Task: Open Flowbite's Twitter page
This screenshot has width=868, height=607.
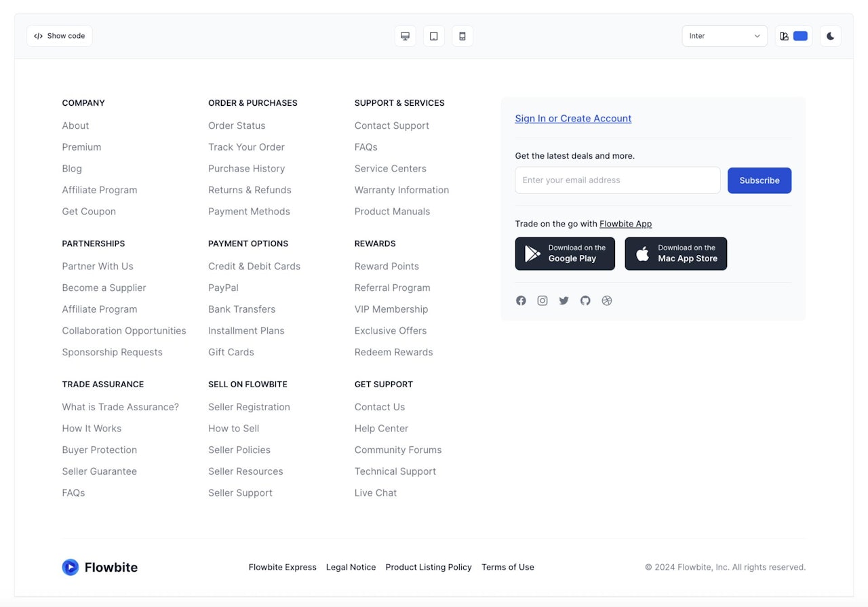Action: [564, 300]
